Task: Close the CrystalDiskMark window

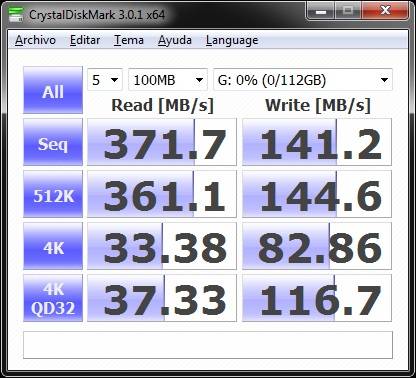Action: (385, 12)
